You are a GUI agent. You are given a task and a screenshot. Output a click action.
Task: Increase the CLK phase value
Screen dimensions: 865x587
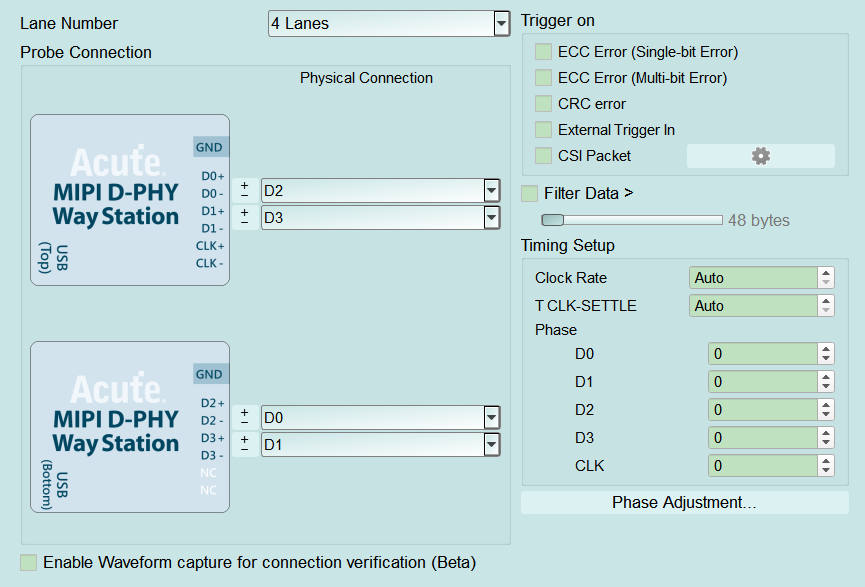click(826, 461)
